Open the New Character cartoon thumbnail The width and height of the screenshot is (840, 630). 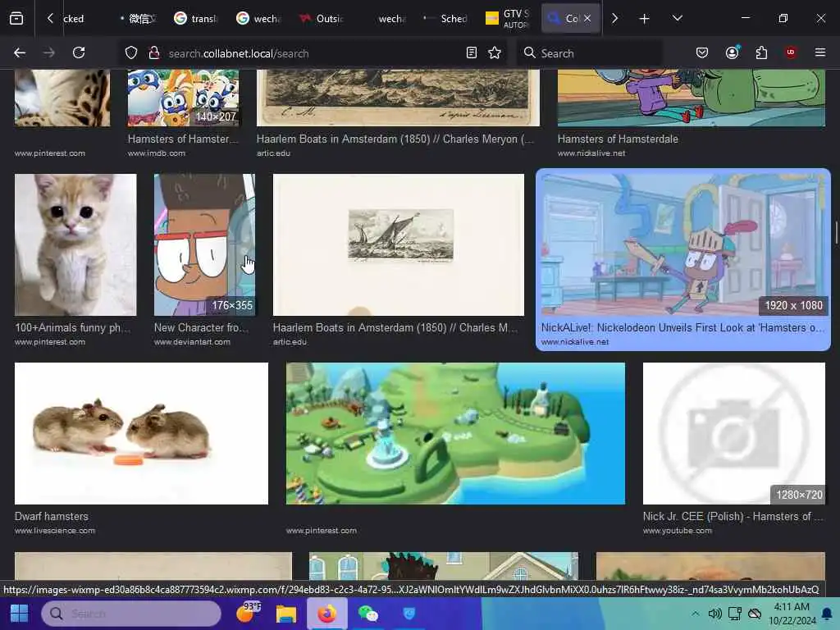point(204,244)
